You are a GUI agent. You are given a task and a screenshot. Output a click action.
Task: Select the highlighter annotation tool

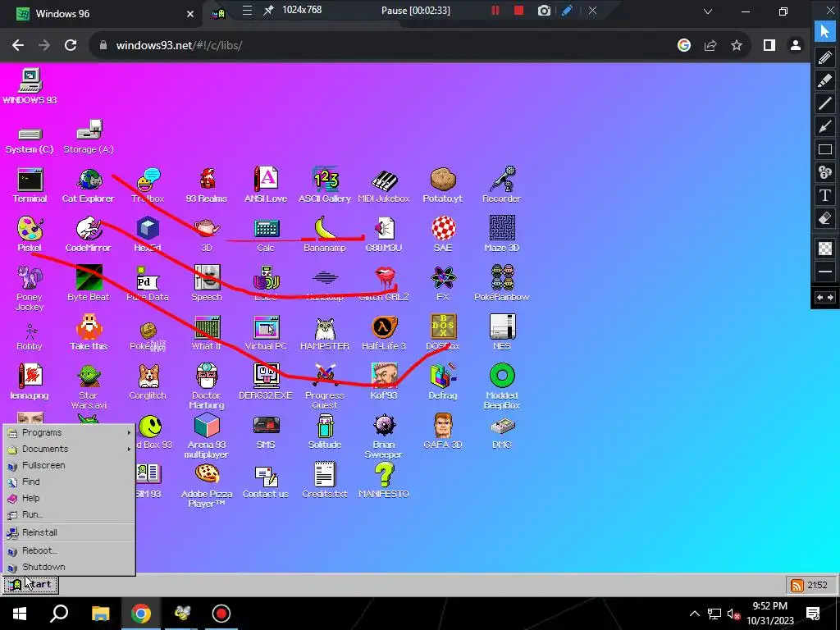825,80
